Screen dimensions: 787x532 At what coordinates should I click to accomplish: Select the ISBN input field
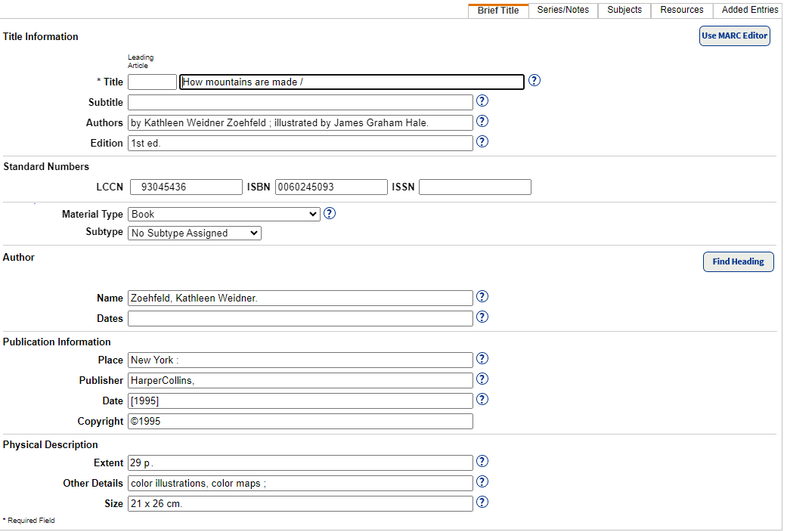click(x=330, y=187)
